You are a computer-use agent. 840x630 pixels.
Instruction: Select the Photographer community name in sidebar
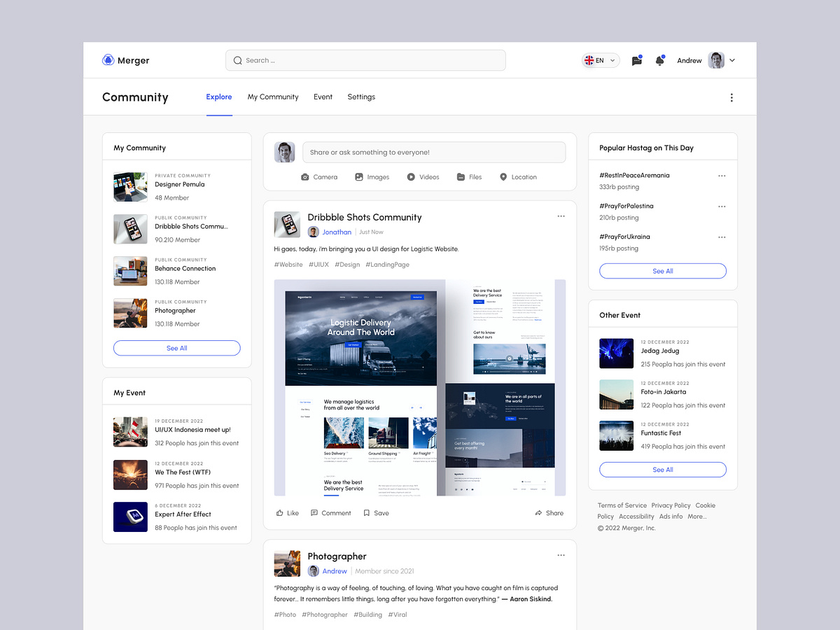(x=176, y=311)
